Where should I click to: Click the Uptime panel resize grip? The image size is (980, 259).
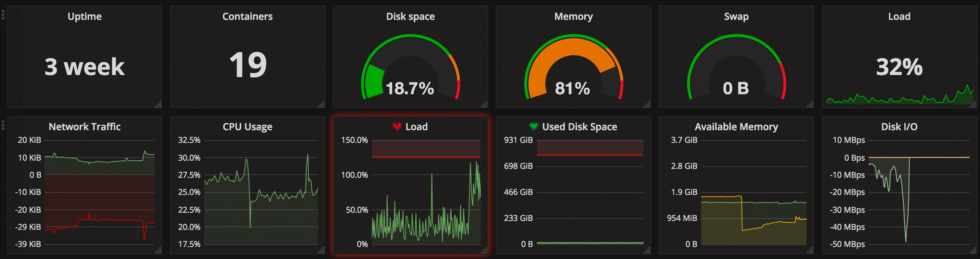click(158, 104)
